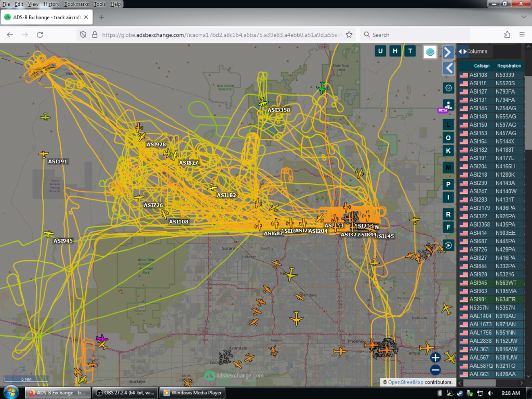Open the Edit menu

pyautogui.click(x=19, y=4)
